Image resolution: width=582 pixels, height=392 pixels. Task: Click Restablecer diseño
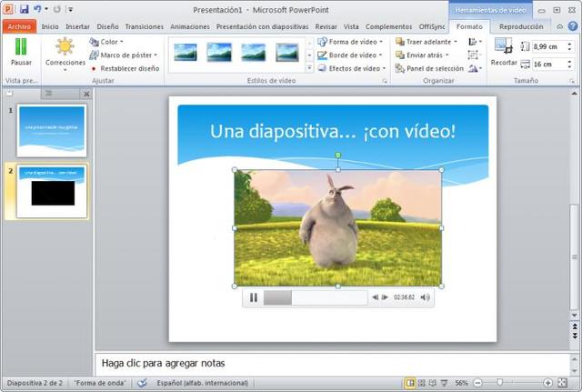pyautogui.click(x=125, y=69)
